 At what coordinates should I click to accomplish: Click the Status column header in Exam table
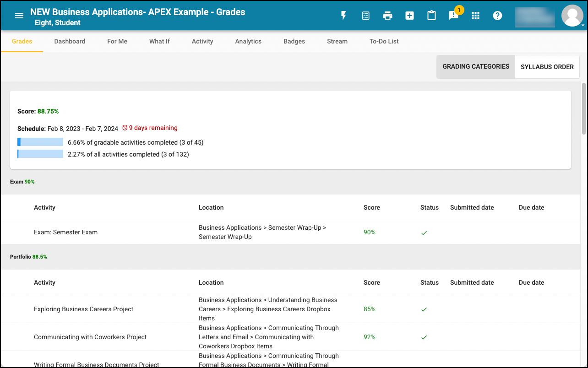click(430, 207)
